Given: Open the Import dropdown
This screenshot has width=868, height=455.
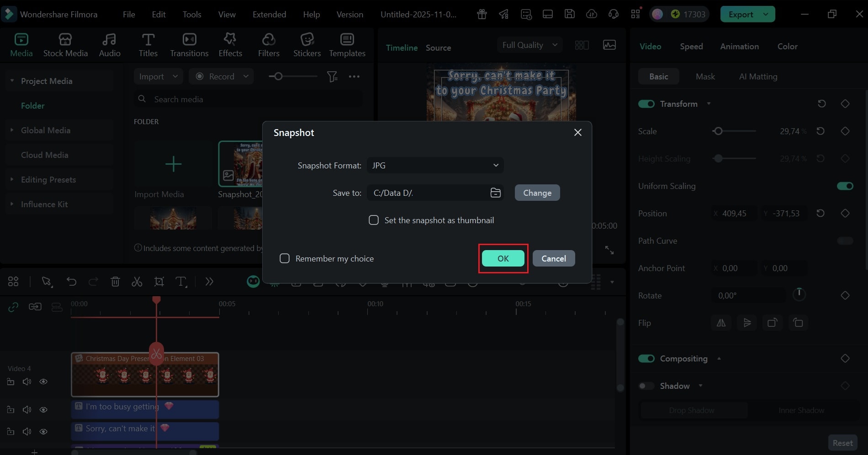Looking at the screenshot, I should (x=159, y=77).
